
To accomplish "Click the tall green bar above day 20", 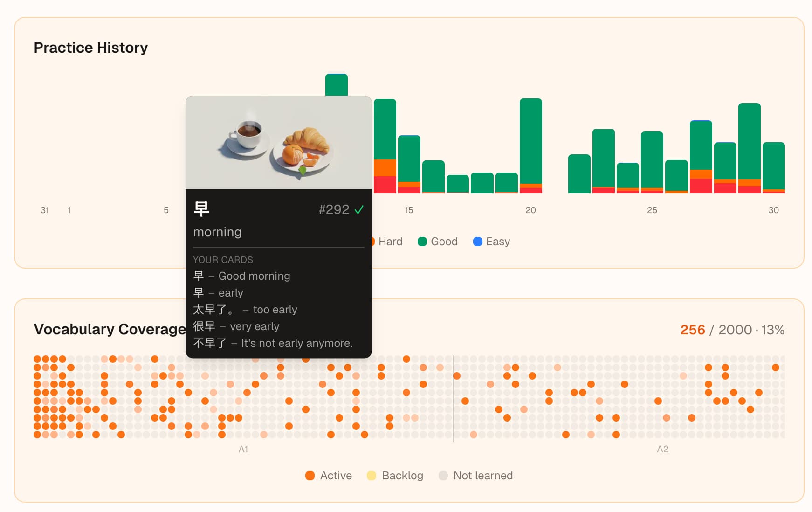I will pyautogui.click(x=530, y=140).
